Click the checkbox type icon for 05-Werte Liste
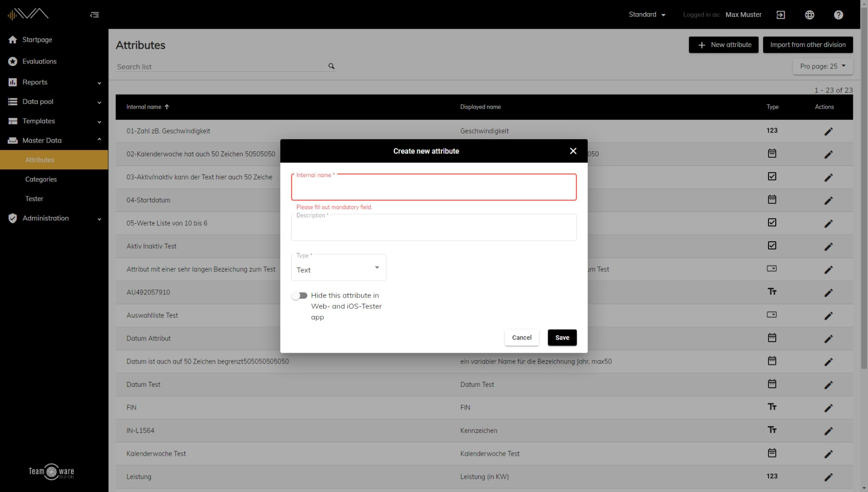The width and height of the screenshot is (868, 492). (772, 222)
